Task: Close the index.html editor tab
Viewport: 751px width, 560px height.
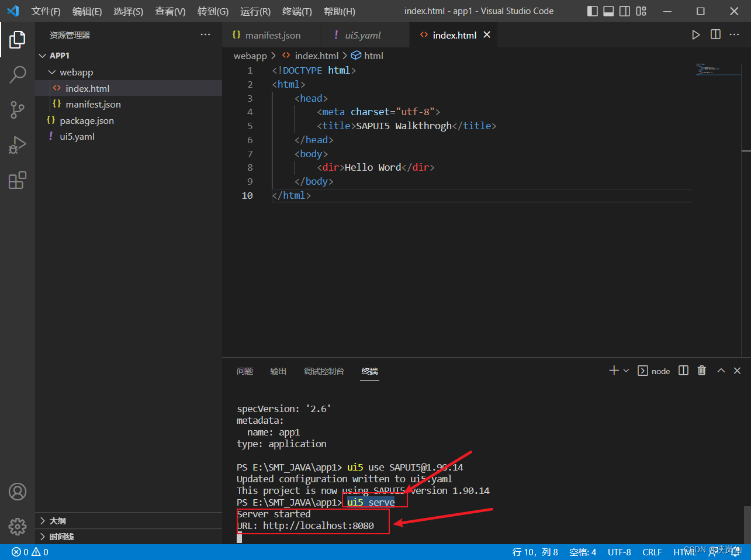Action: (x=487, y=35)
